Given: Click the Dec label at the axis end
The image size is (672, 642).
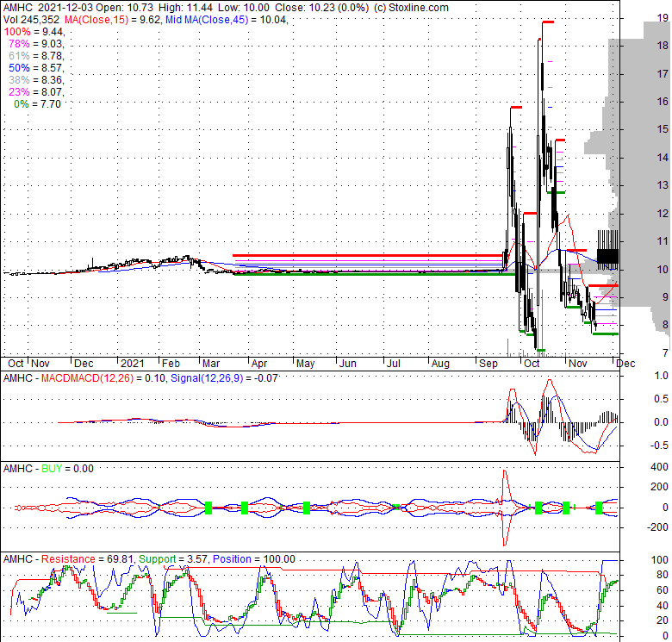Looking at the screenshot, I should tap(625, 364).
